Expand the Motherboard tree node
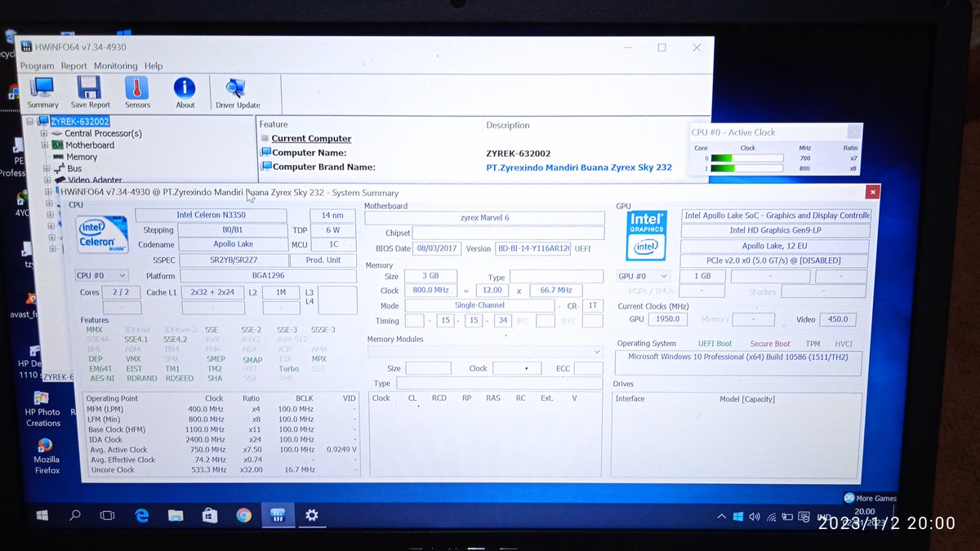The height and width of the screenshot is (551, 980). click(x=47, y=145)
